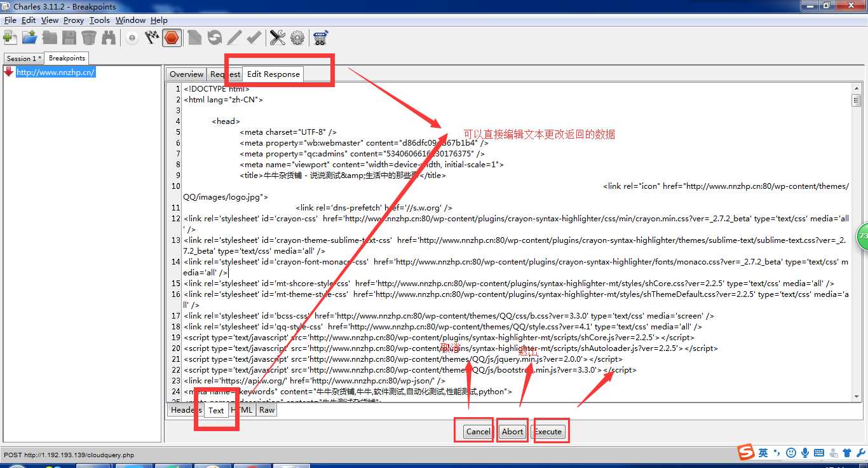Switch to the Raw view tab
Viewport: 868px width, 468px height.
[267, 410]
